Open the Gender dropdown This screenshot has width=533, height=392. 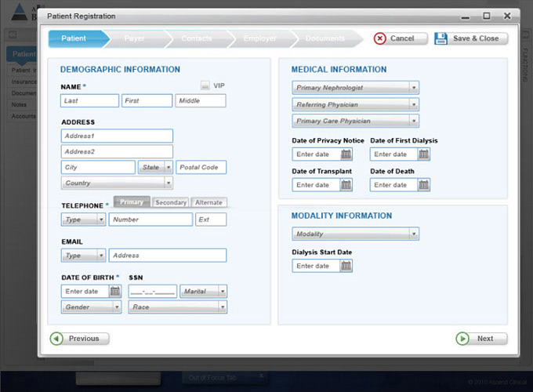91,307
